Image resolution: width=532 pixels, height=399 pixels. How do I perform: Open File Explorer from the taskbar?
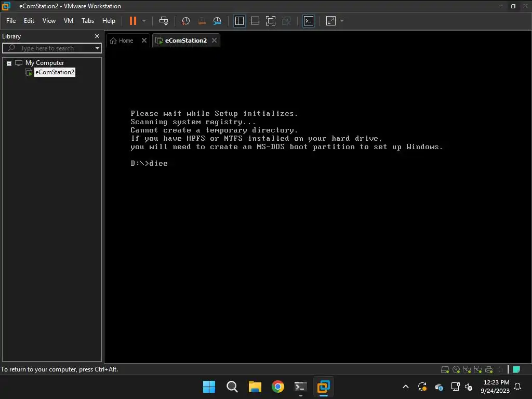click(255, 387)
